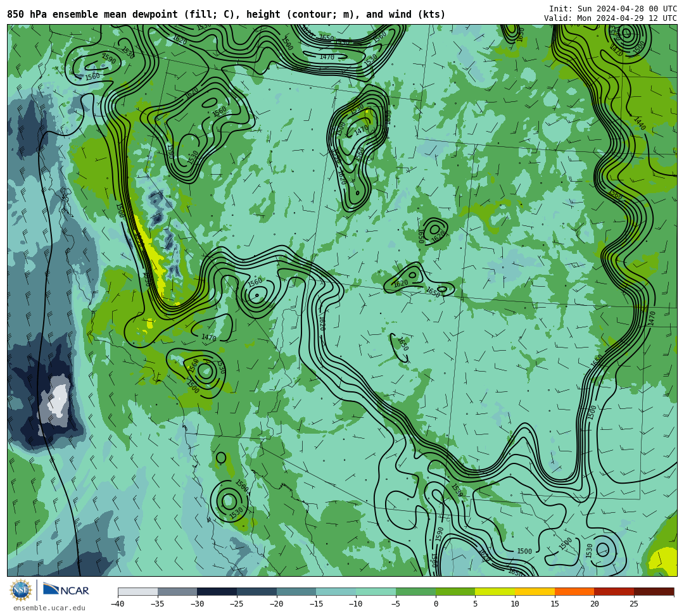
Task: Click the medium green -5 to 0 swatch
Action: click(x=415, y=591)
